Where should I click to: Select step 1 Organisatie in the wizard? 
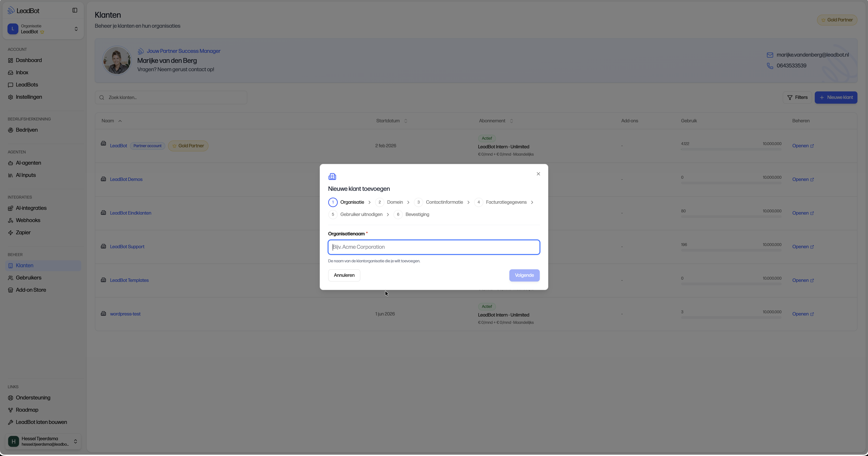click(346, 202)
